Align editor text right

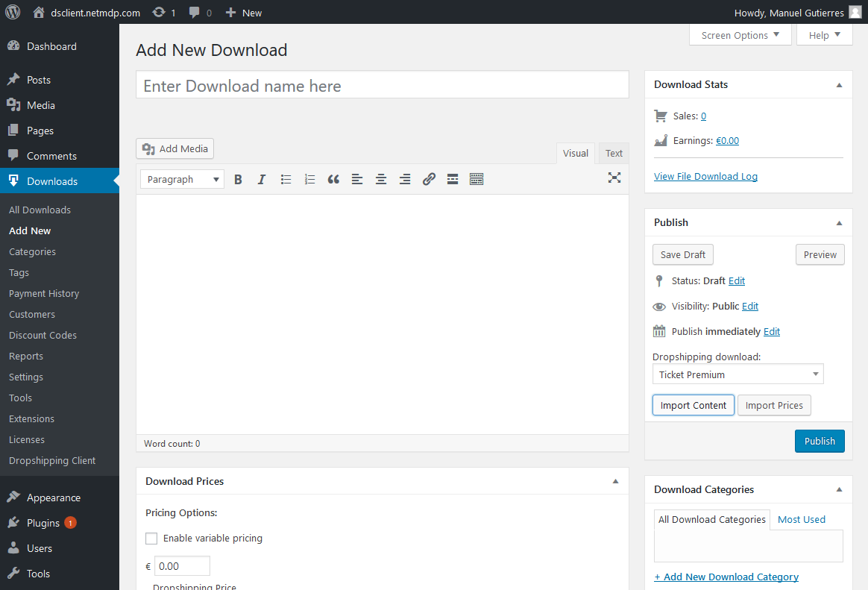[x=405, y=179]
